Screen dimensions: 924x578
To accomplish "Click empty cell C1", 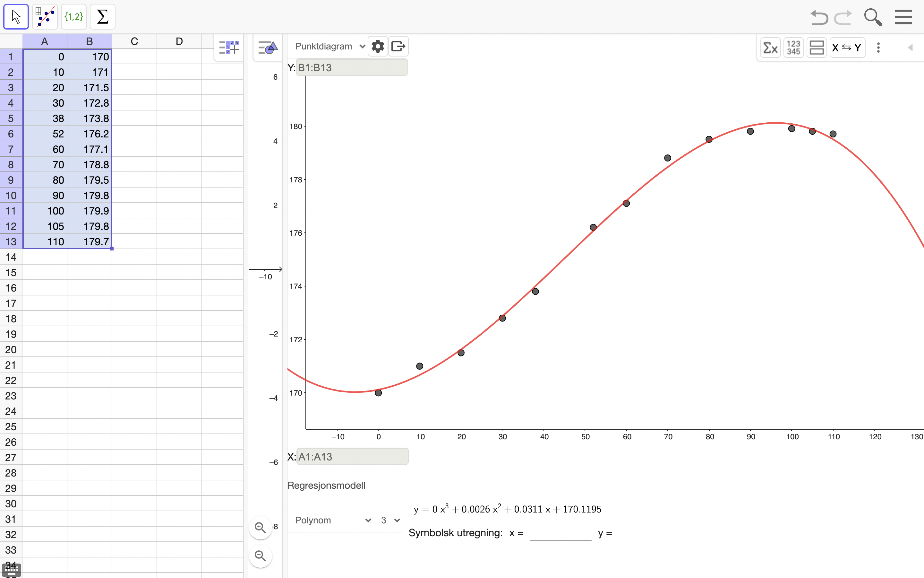I will pyautogui.click(x=134, y=57).
